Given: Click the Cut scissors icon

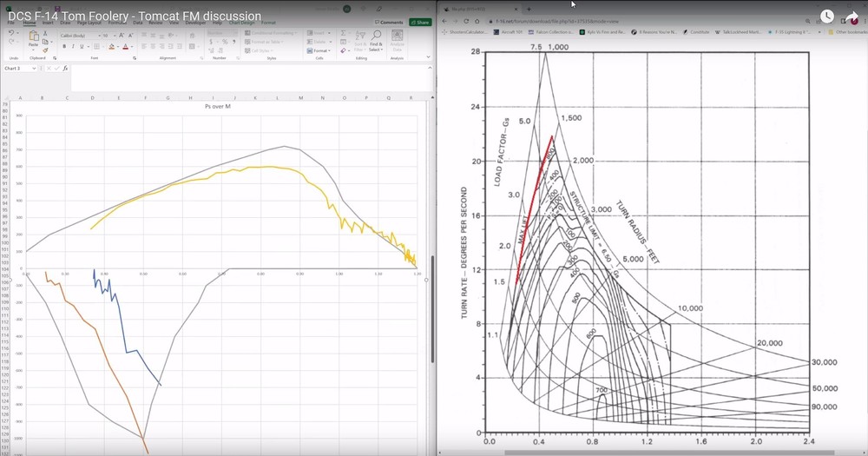Looking at the screenshot, I should (x=45, y=34).
